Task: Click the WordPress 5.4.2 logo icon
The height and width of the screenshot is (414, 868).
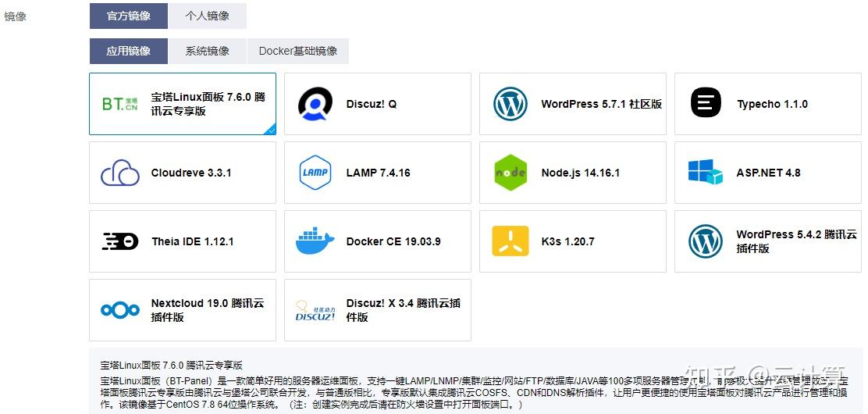Action: (x=706, y=241)
